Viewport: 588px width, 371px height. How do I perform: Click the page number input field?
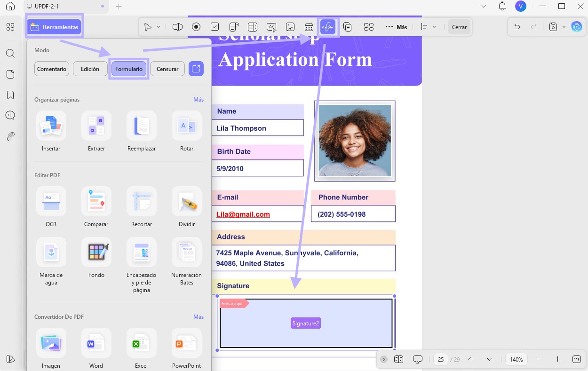441,359
